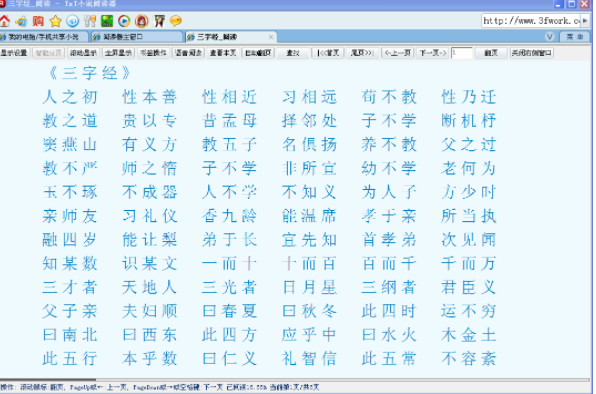Click the text 香九龄
Screen dimensions: 596x394
click(230, 216)
